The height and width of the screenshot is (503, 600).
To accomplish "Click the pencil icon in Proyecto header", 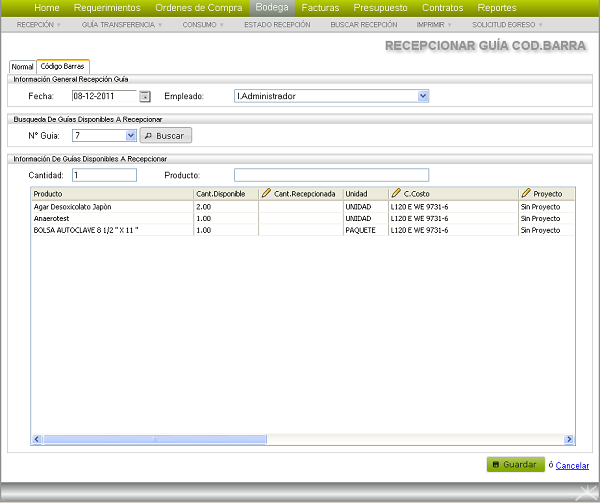I will (526, 193).
